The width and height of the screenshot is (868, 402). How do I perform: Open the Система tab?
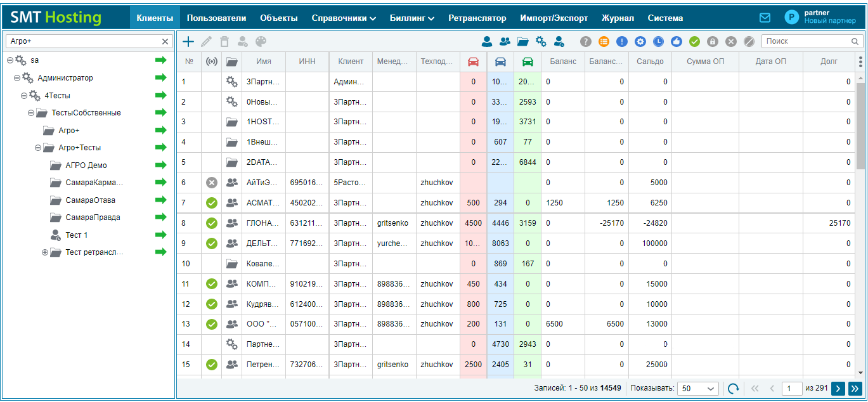(666, 18)
